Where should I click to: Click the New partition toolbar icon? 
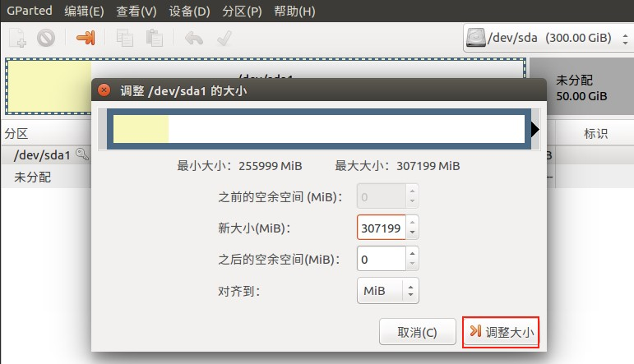coord(18,39)
